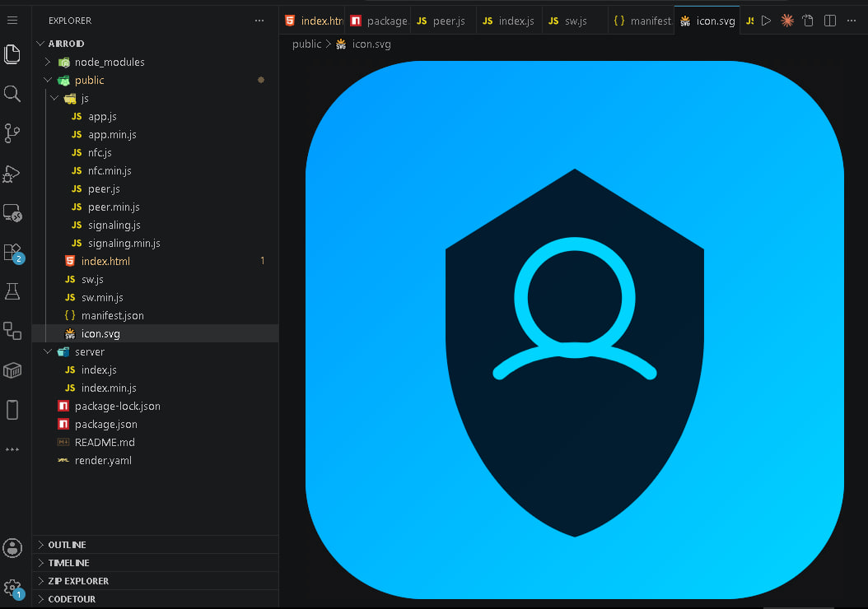
Task: Open index.html in the public folder
Action: point(155,261)
